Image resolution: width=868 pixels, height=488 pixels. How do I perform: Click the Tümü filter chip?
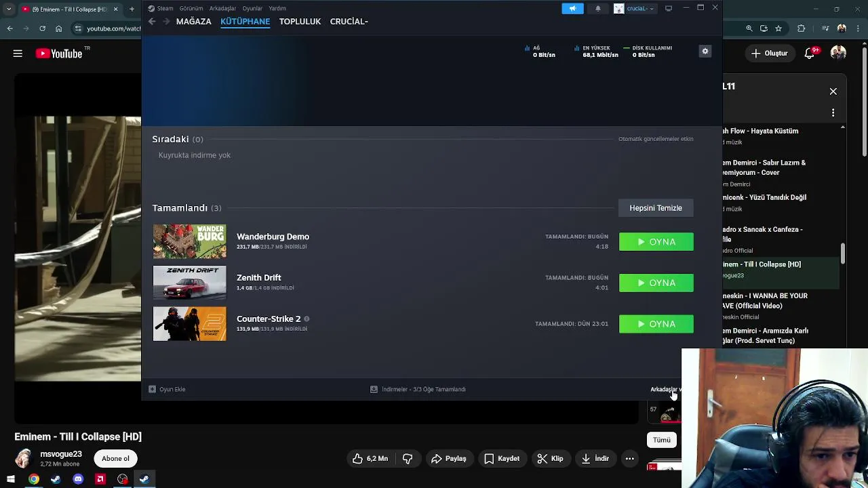click(x=662, y=440)
